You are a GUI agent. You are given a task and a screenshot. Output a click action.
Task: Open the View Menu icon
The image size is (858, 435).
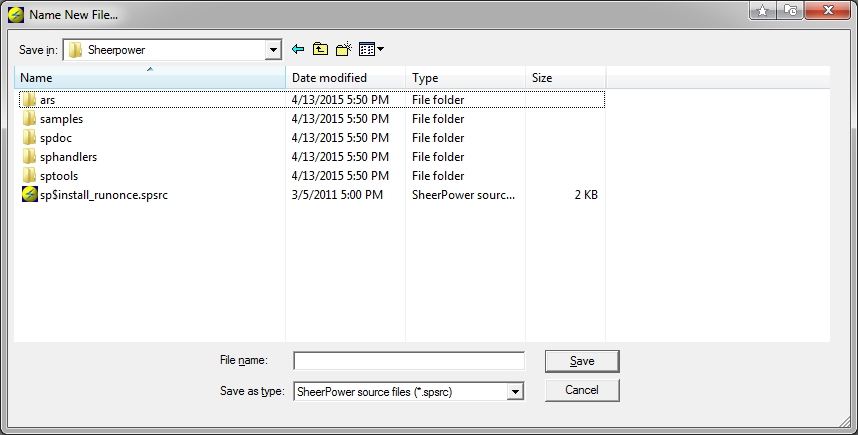367,49
